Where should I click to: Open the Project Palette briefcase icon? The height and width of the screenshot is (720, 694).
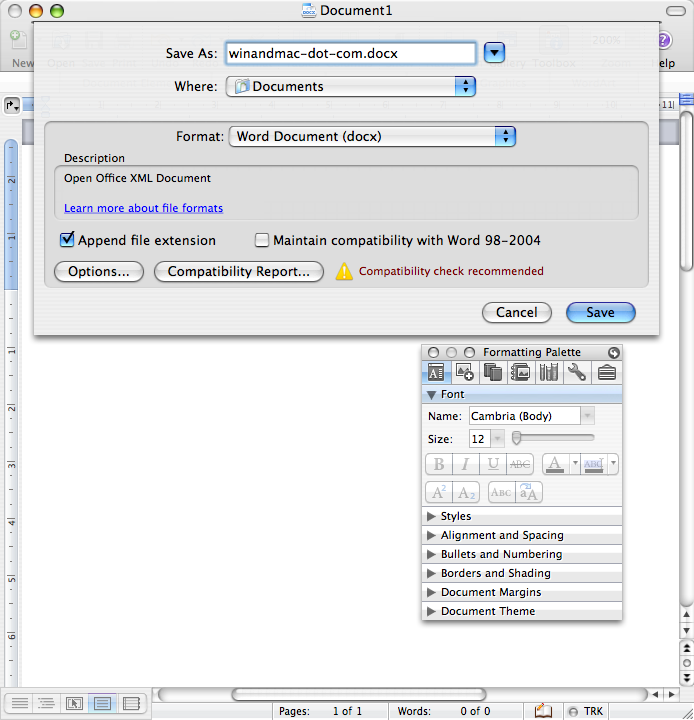point(606,372)
